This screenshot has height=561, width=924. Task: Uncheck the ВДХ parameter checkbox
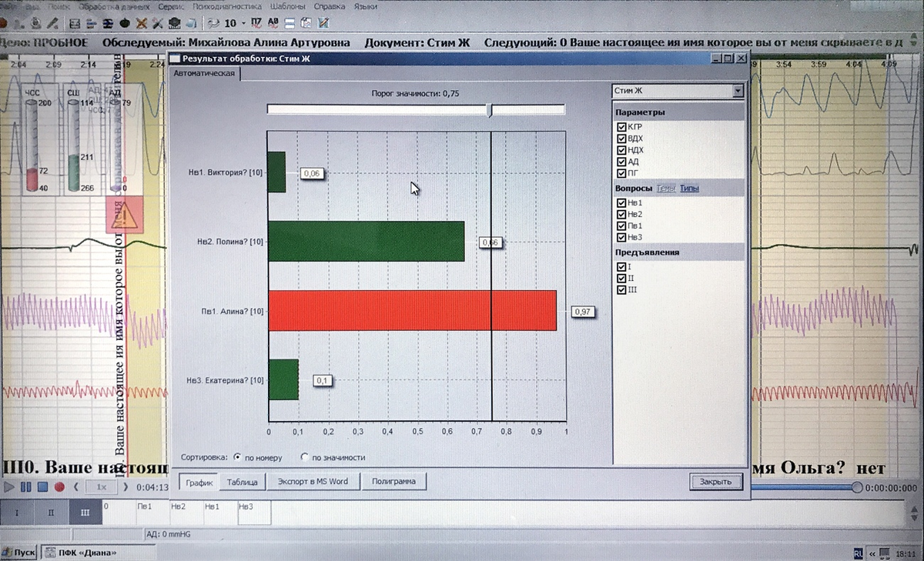click(621, 139)
